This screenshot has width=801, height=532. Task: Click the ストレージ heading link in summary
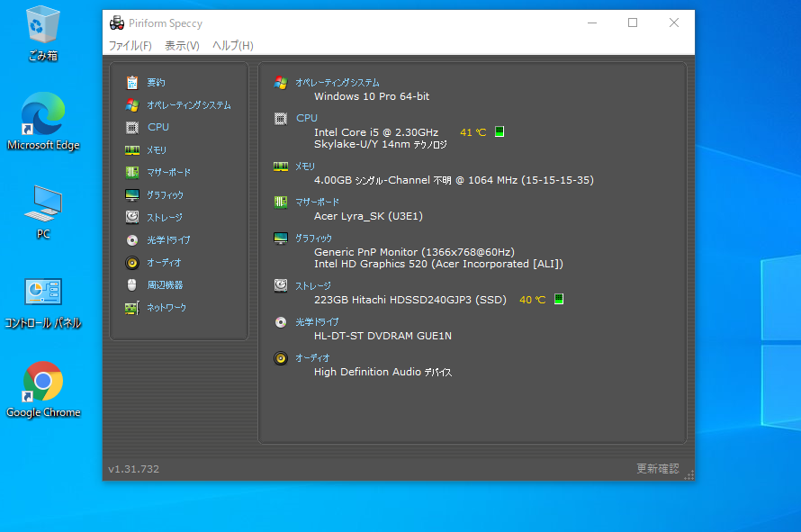[313, 285]
